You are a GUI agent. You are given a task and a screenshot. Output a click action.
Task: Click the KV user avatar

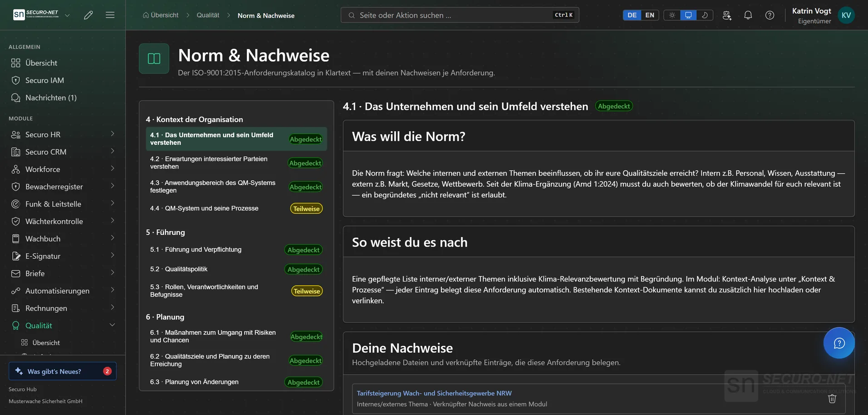pos(846,15)
